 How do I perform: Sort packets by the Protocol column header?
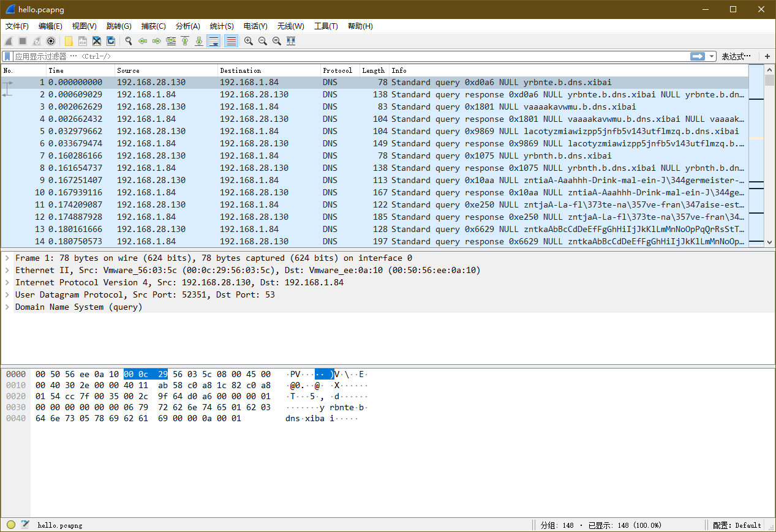340,70
